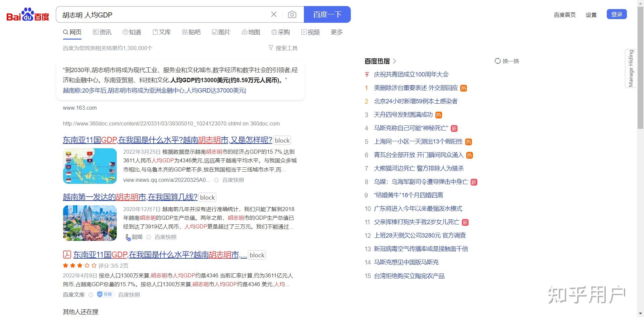
Task: Open hot search 广东将进入今年以来最强泼水模式
Action: (418, 209)
